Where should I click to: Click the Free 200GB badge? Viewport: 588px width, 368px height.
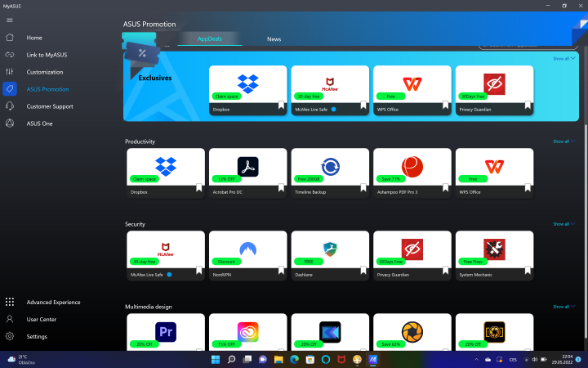click(309, 179)
